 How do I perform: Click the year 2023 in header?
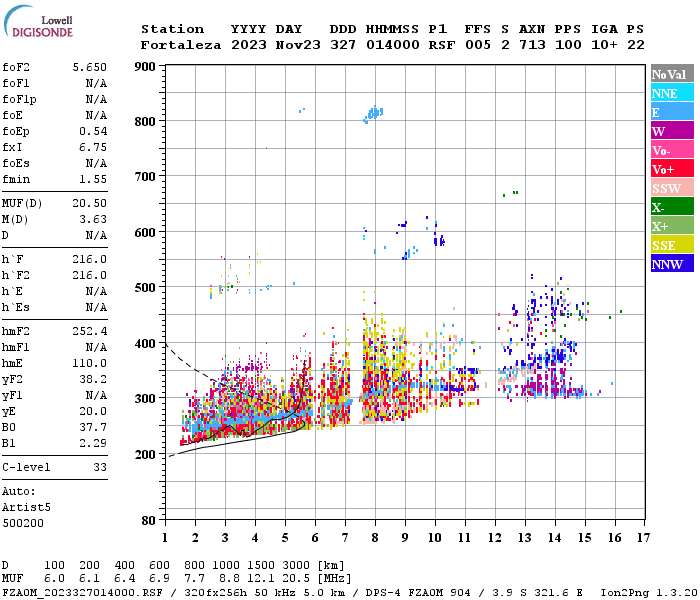(248, 45)
